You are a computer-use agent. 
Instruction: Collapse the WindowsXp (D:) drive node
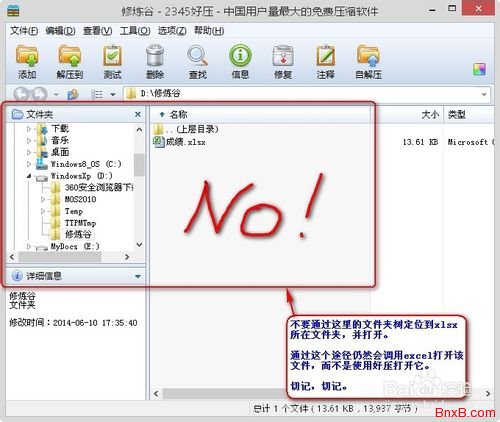coord(29,176)
